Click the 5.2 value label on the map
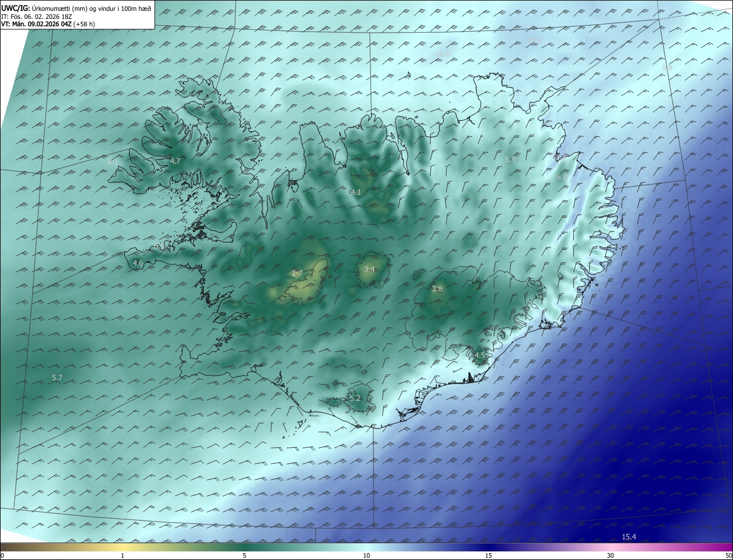 click(354, 398)
